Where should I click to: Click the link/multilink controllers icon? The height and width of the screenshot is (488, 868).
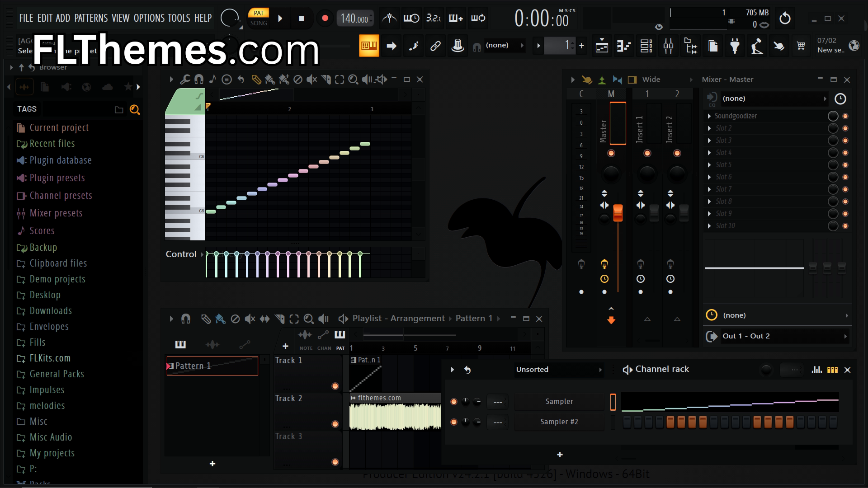point(435,46)
